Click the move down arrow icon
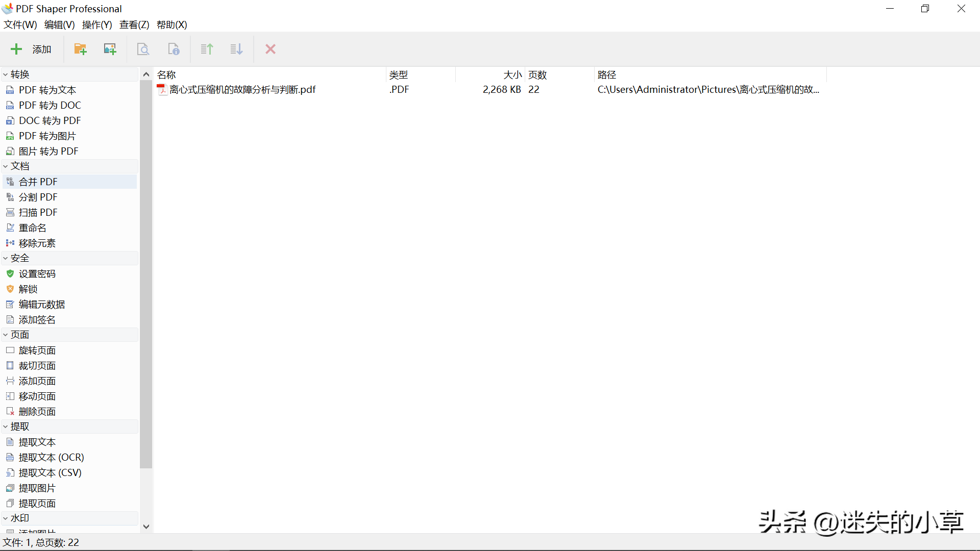 (x=236, y=49)
